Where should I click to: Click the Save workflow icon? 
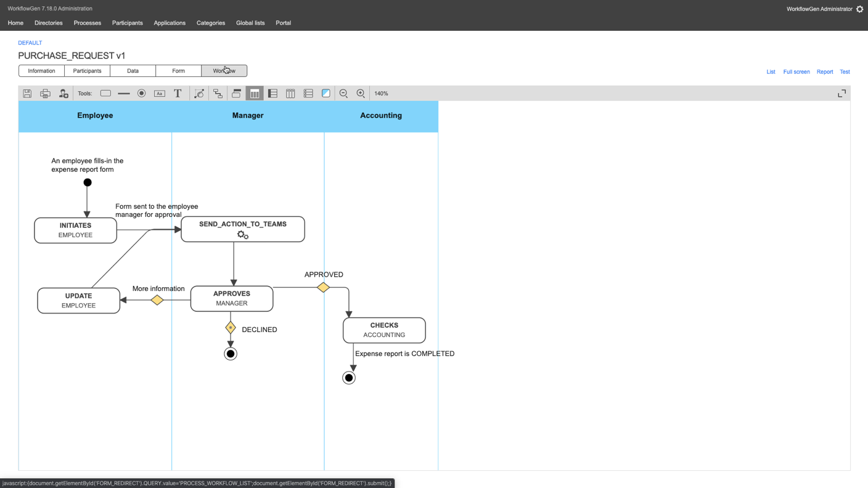(27, 94)
